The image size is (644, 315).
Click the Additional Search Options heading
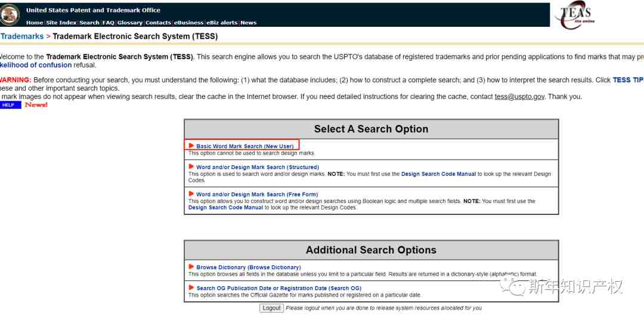point(371,250)
